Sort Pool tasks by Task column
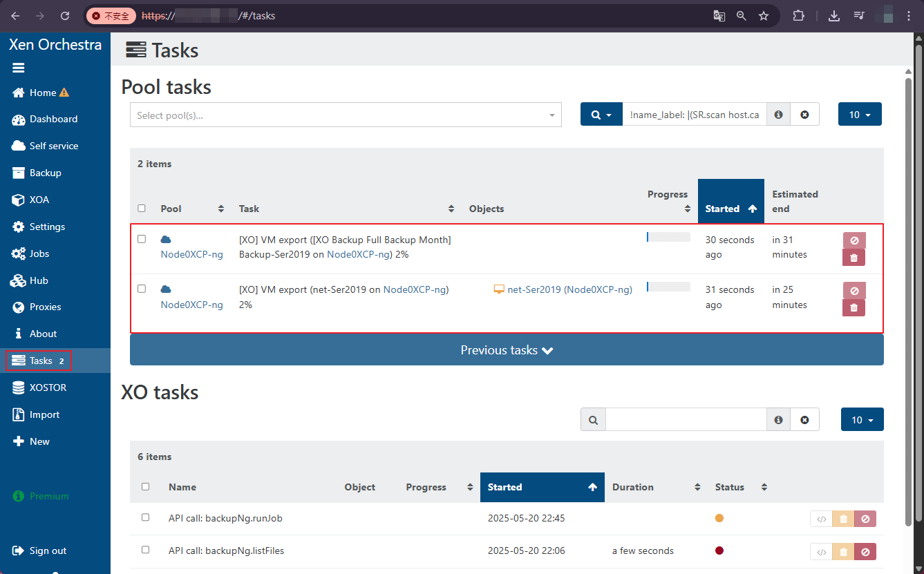 click(346, 209)
